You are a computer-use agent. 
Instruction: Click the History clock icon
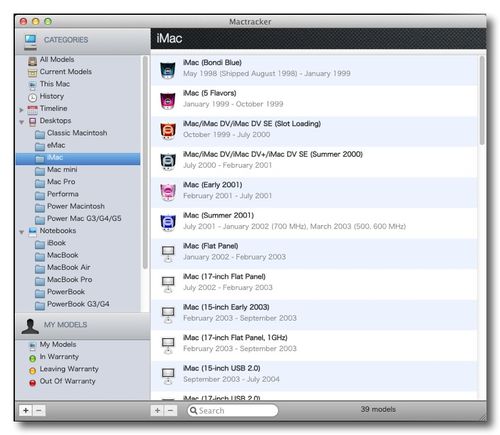point(32,97)
